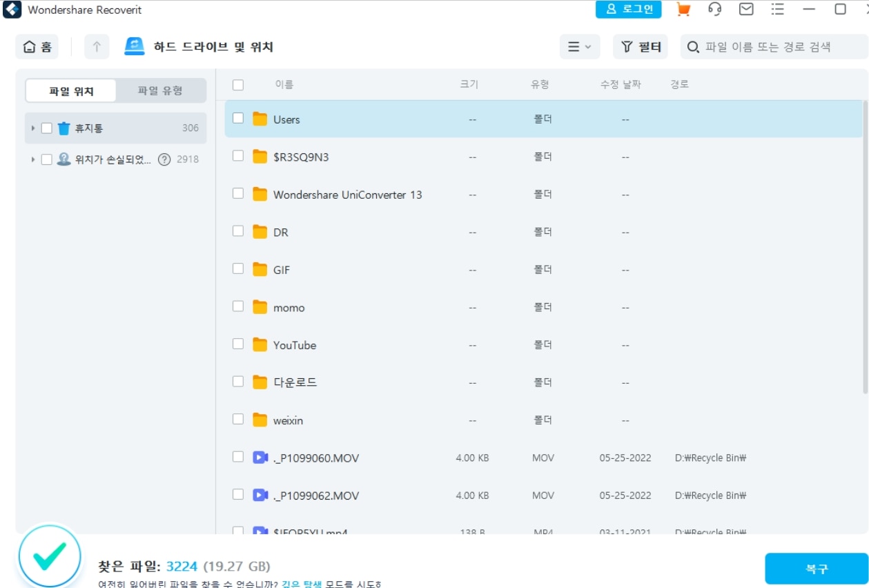Image resolution: width=869 pixels, height=588 pixels.
Task: Go up one level with arrow icon
Action: [97, 47]
